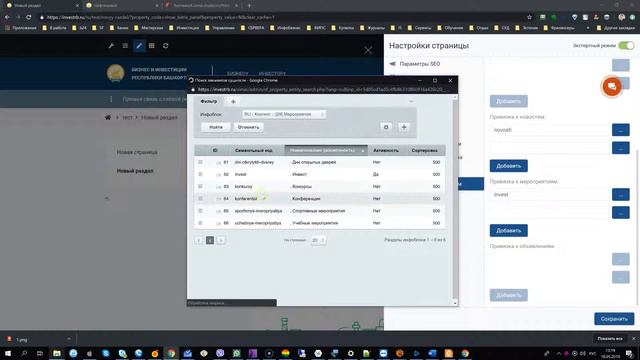640x360 pixels.
Task: Click the grid icon in the site toolbar
Action: (152, 46)
